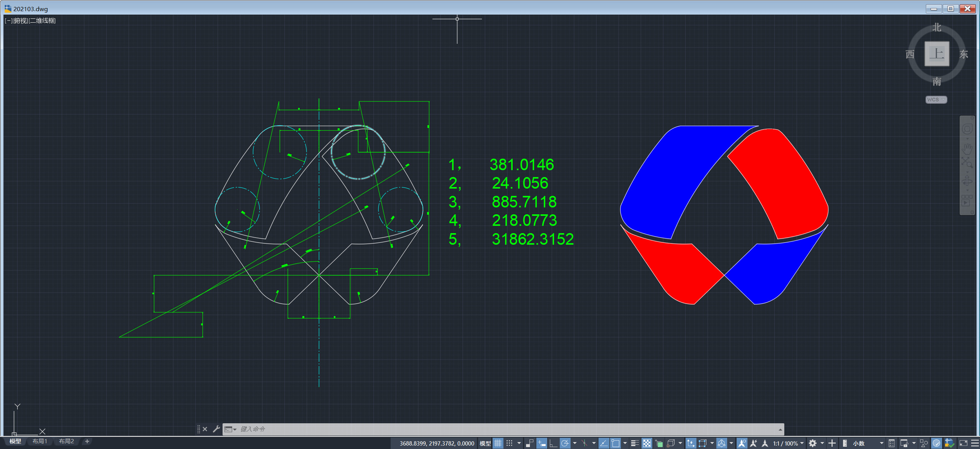Image resolution: width=980 pixels, height=449 pixels.
Task: Open gizmo options dropdown arrow
Action: [x=731, y=443]
